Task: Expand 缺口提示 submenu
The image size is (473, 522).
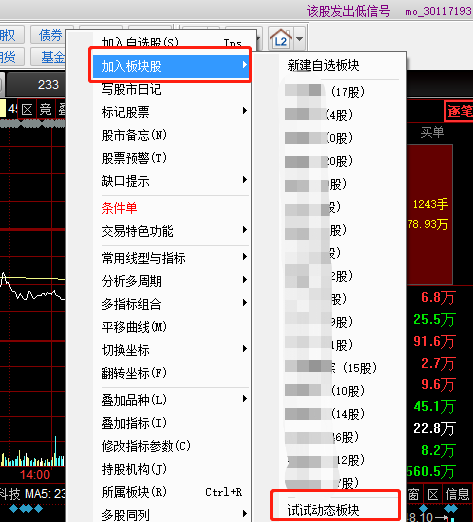Action: 171,181
